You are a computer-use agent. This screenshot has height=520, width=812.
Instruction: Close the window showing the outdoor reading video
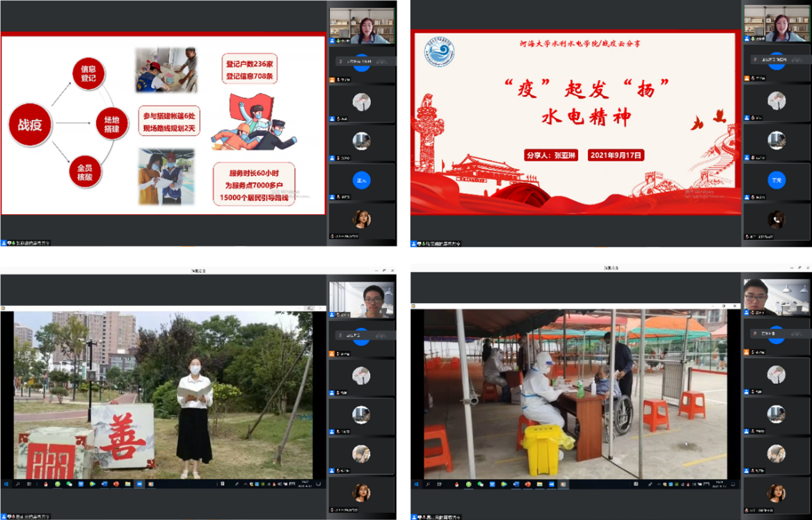(391, 268)
